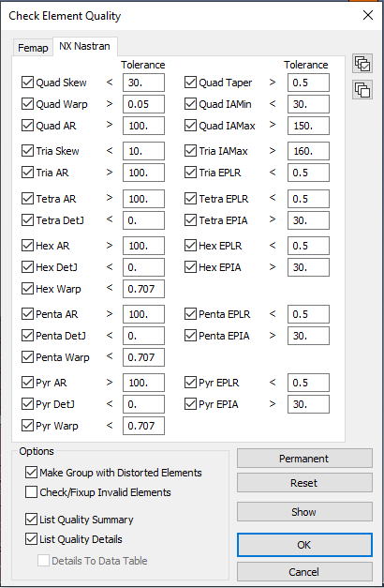Toggle Tetra EPLR checkbox
This screenshot has width=384, height=588.
click(x=190, y=199)
